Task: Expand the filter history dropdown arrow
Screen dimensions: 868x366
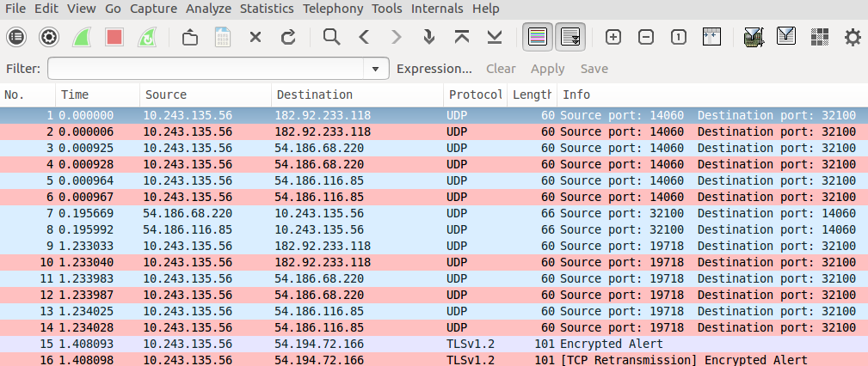Action: (376, 69)
